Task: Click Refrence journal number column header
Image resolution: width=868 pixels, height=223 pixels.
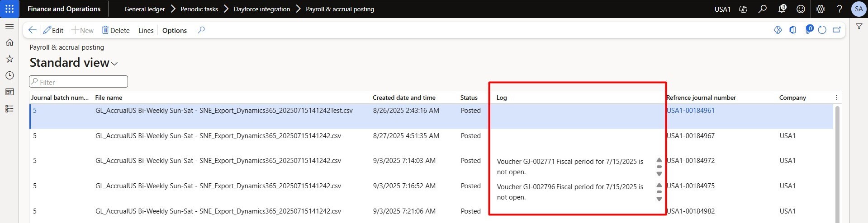Action: [x=701, y=98]
